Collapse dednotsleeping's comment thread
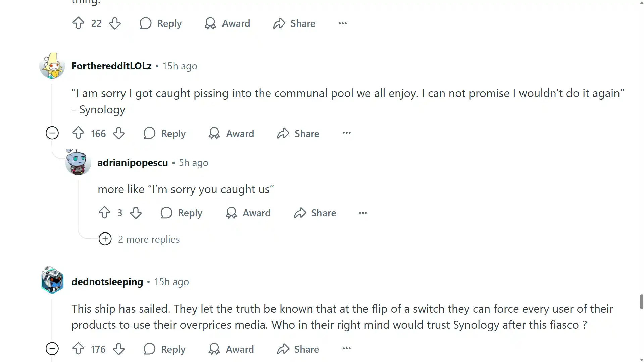The height and width of the screenshot is (362, 644). pyautogui.click(x=52, y=349)
